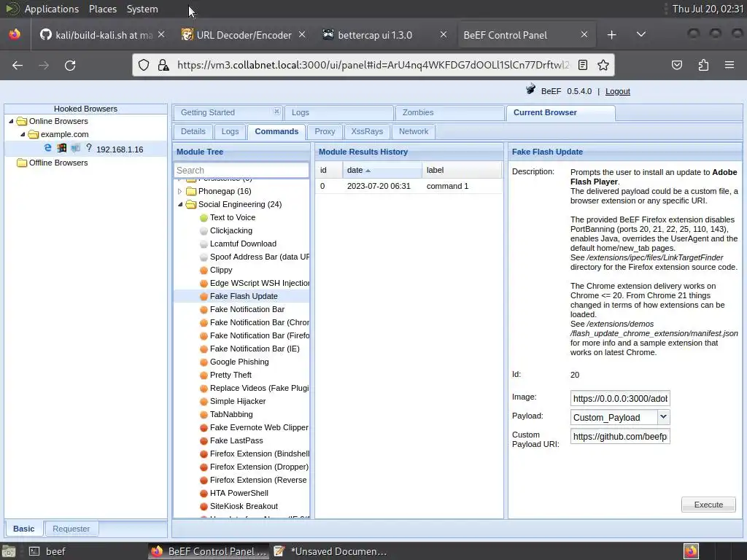Screen dimensions: 747x560
Task: Click the Windows OS icon of hooked browser
Action: coord(61,148)
